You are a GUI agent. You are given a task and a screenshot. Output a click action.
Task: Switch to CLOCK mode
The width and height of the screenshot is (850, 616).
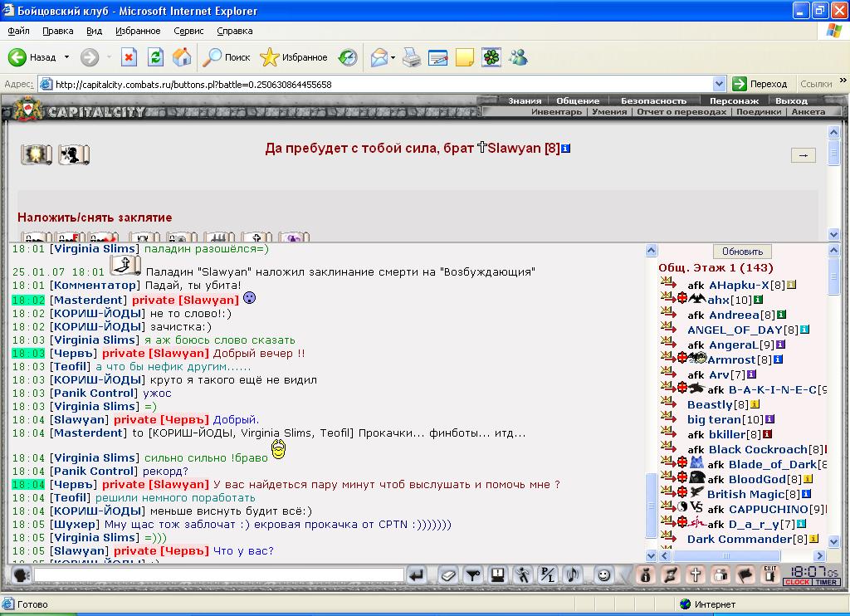tap(797, 582)
